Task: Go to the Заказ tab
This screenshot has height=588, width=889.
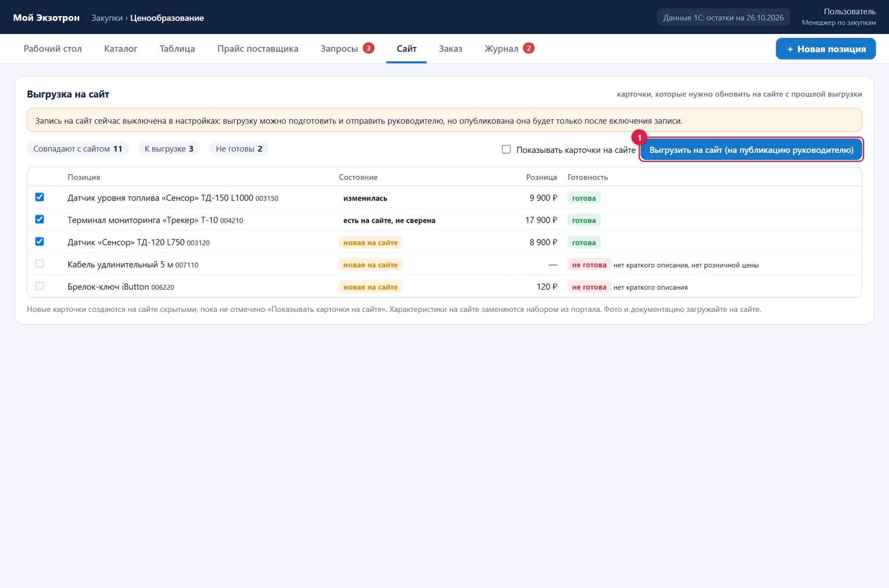Action: 450,48
